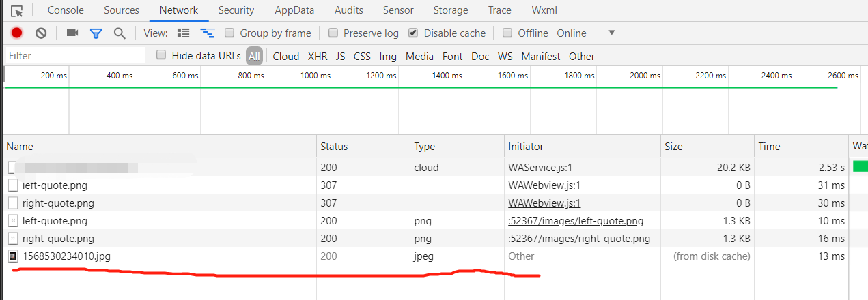Switch to the Console tab

(x=66, y=10)
